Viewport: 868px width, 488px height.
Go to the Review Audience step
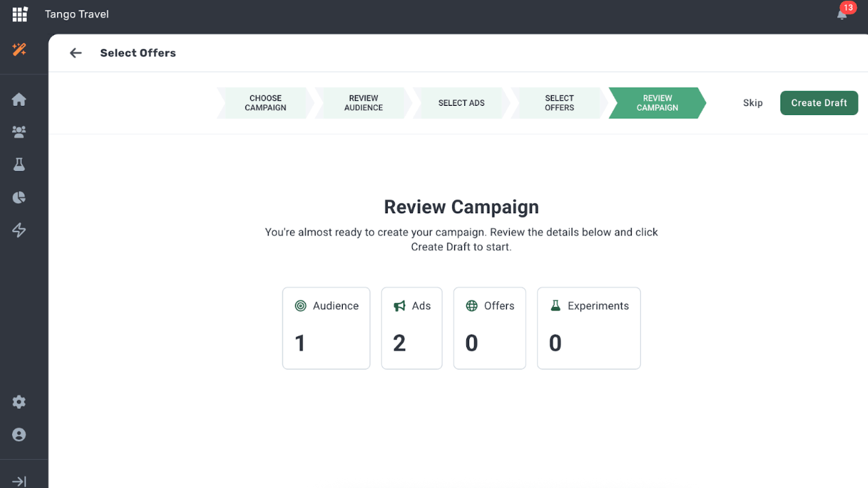[x=363, y=103]
